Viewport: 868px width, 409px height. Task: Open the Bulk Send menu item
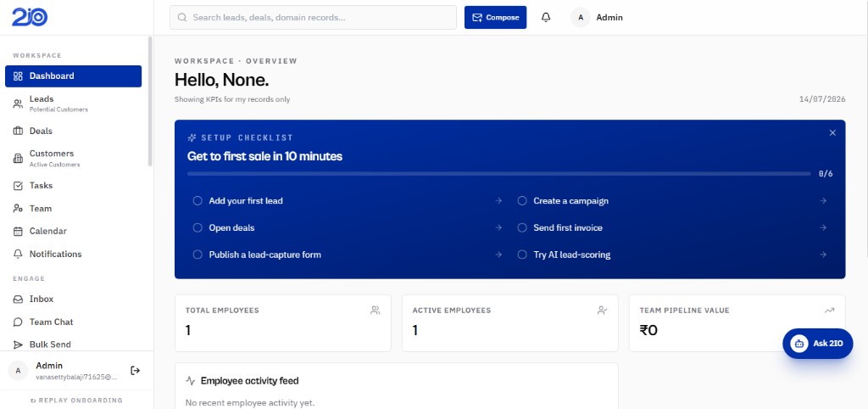[73, 345]
